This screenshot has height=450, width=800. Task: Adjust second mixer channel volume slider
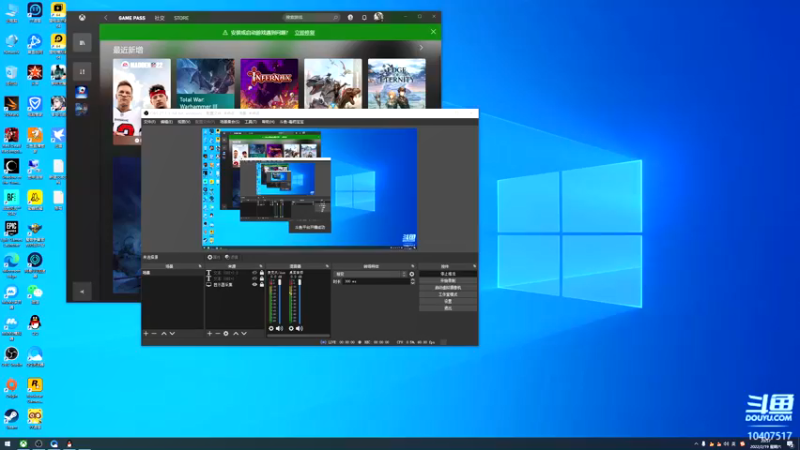click(299, 300)
